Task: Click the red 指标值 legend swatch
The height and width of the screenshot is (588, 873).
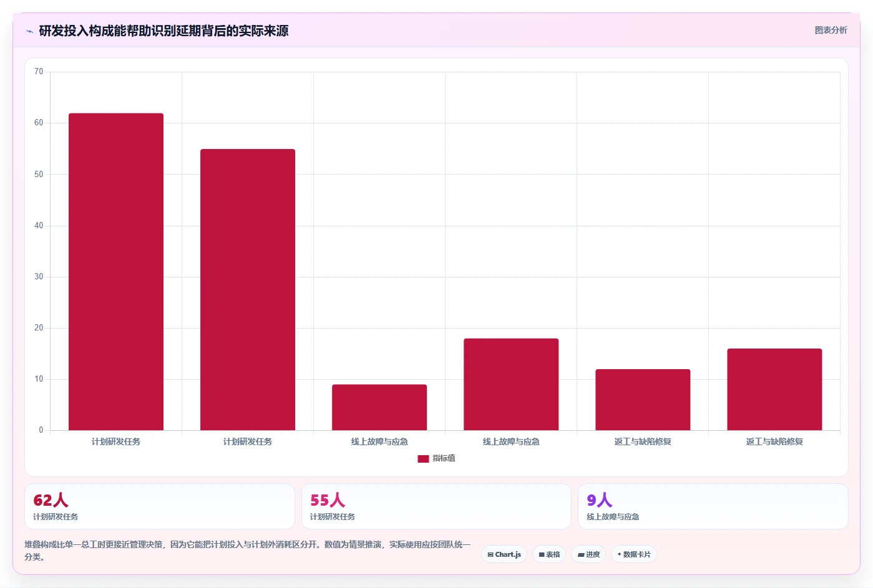Action: tap(423, 458)
